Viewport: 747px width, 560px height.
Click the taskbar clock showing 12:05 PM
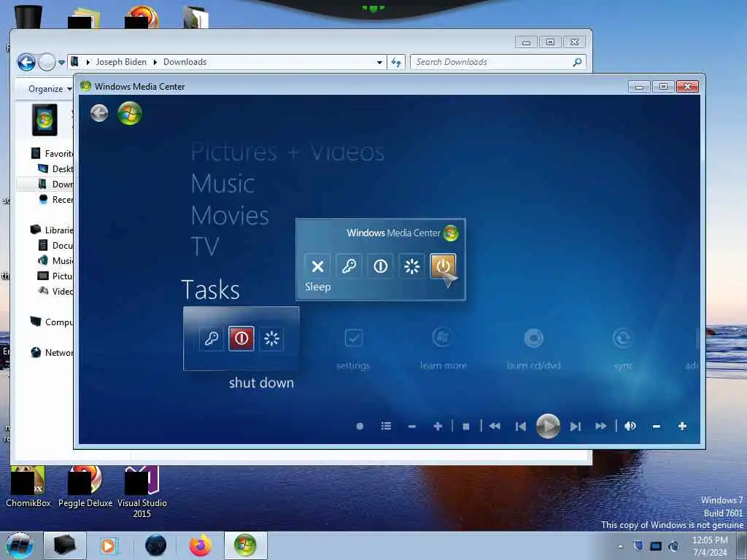pos(710,546)
